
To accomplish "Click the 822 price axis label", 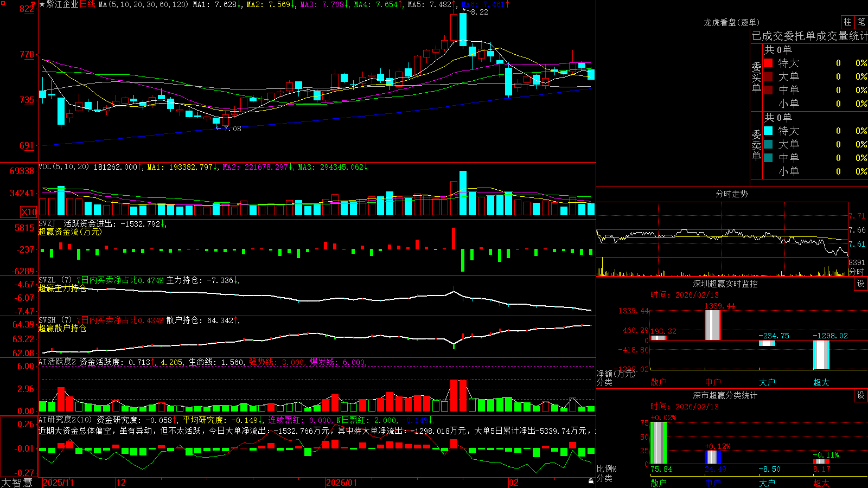I will click(27, 9).
